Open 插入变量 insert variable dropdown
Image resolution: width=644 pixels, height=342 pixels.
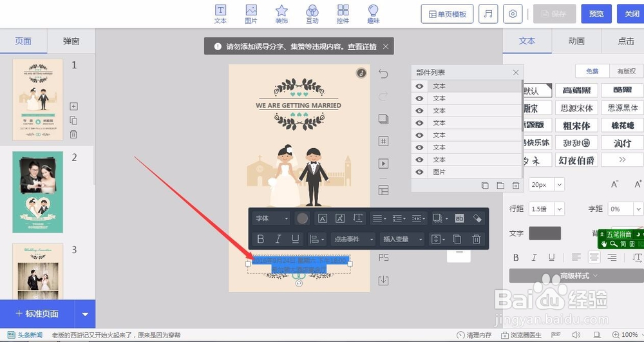click(x=402, y=239)
